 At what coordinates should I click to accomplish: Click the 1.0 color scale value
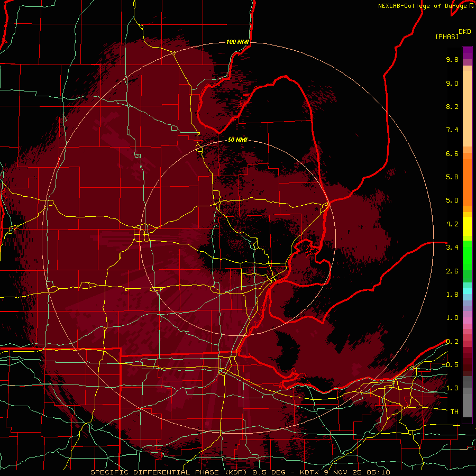click(452, 318)
